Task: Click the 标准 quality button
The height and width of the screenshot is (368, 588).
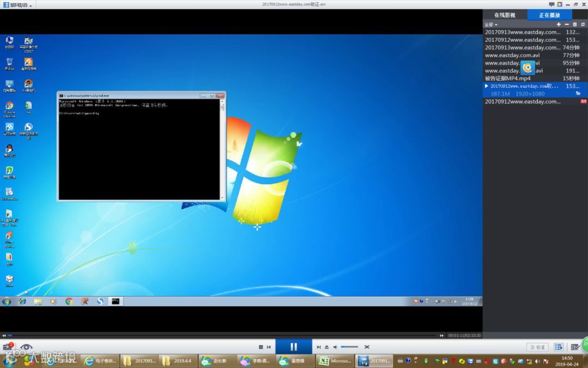Action: [537, 347]
